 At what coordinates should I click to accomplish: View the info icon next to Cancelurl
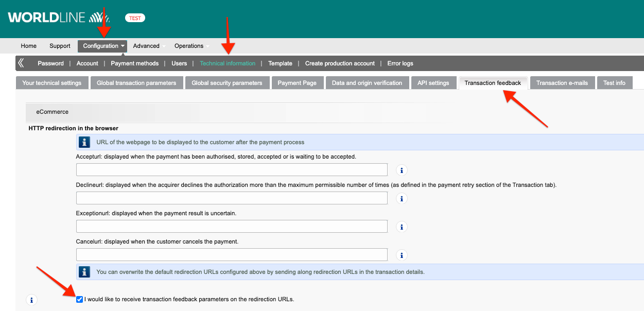402,254
